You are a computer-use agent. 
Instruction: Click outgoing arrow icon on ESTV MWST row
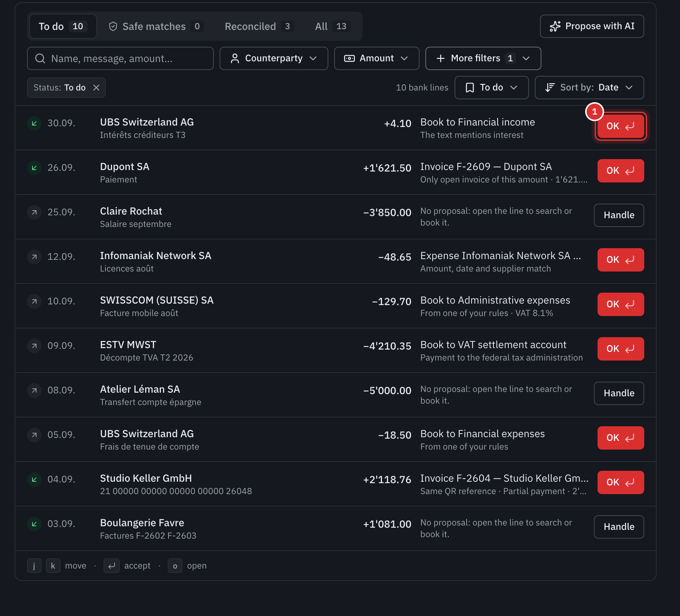click(x=34, y=346)
